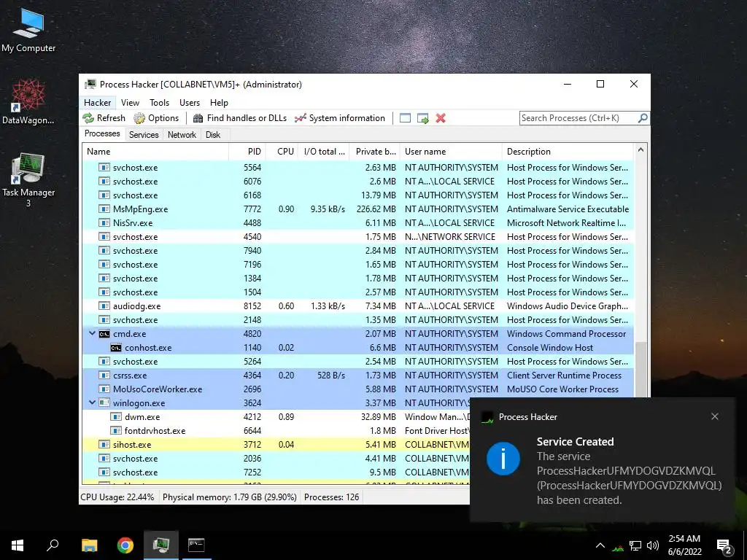The height and width of the screenshot is (560, 747).
Task: Launch Google Chrome from the taskbar
Action: (x=125, y=545)
